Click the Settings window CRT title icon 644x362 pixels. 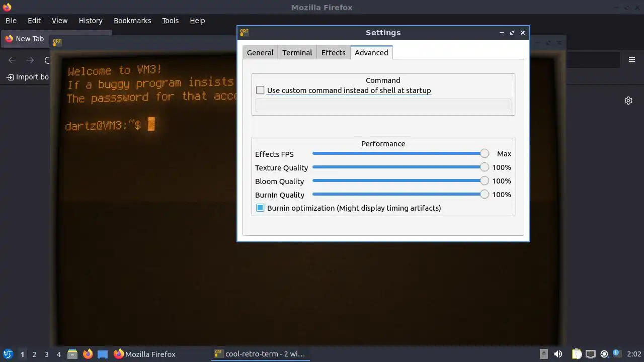(x=244, y=33)
